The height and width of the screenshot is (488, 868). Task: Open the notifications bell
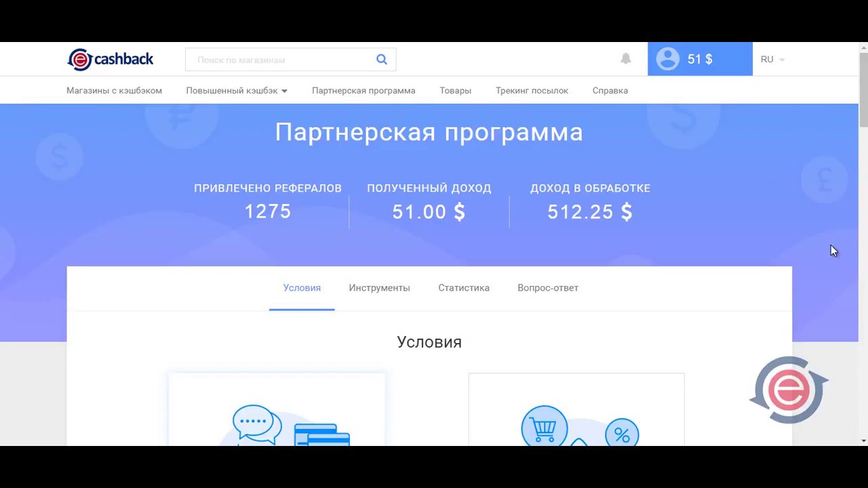click(x=626, y=59)
